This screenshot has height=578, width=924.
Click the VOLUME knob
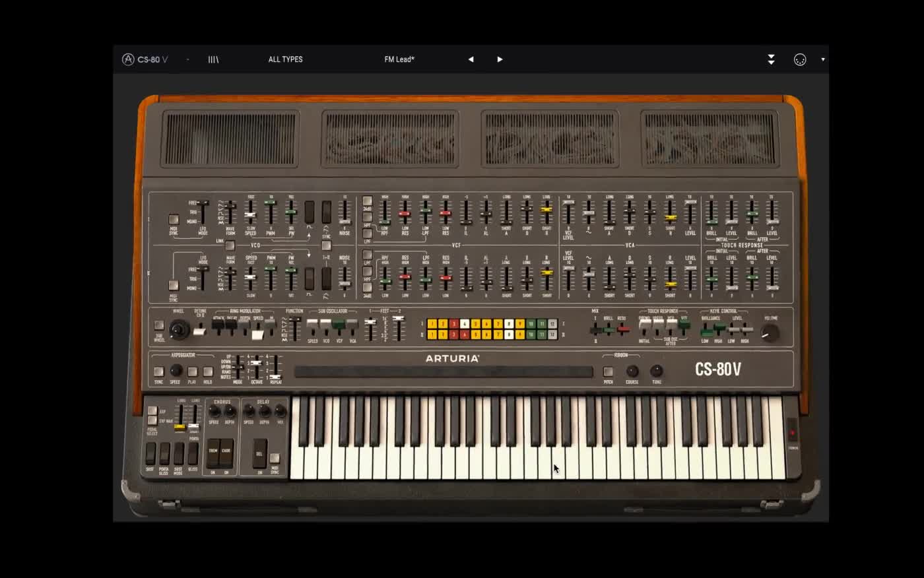click(x=770, y=333)
